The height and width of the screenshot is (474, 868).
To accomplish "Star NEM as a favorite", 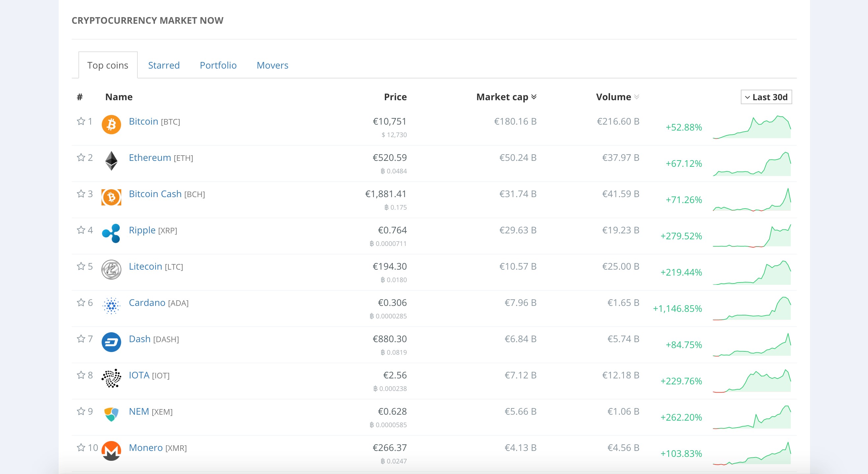I will [81, 411].
